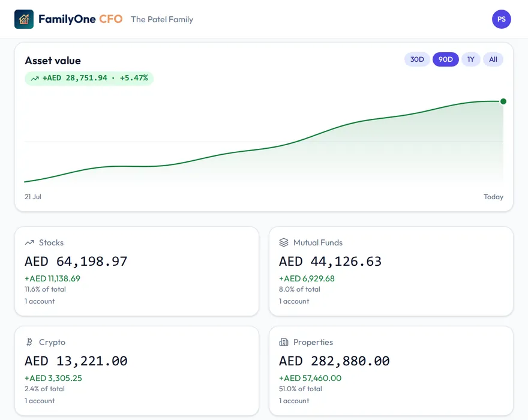Click the AED 282,880.00 value
Viewport: 528px width, 420px height.
[x=334, y=361]
